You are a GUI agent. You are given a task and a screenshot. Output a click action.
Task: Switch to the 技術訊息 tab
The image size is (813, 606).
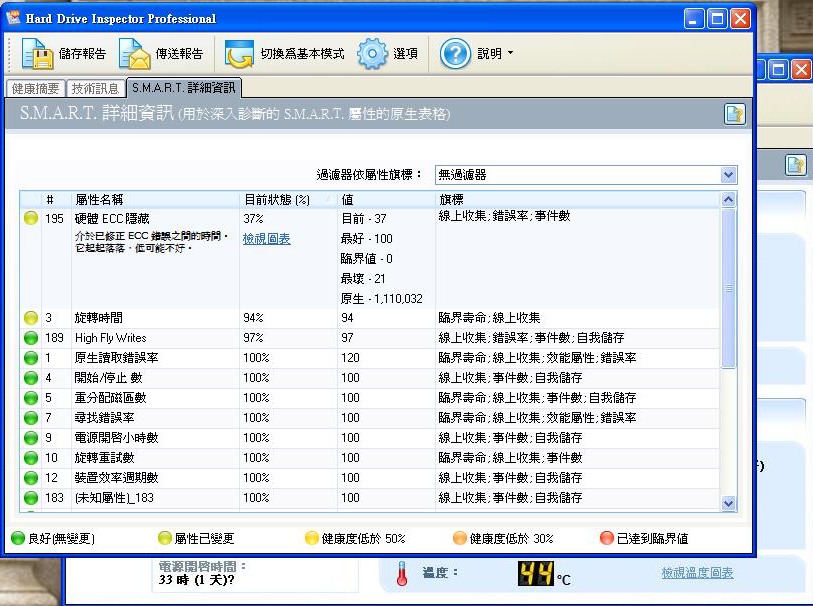point(95,89)
